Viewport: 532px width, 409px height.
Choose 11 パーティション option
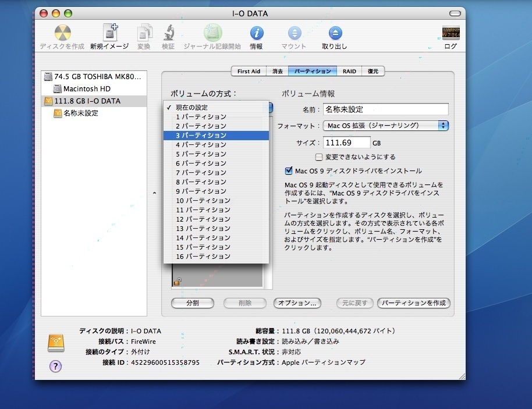(x=216, y=210)
